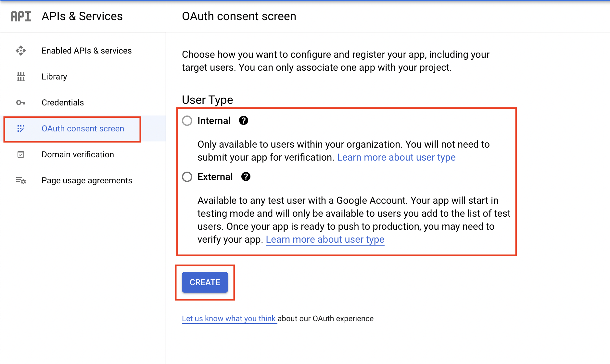This screenshot has height=364, width=610.
Task: Click the CREATE button
Action: [205, 282]
